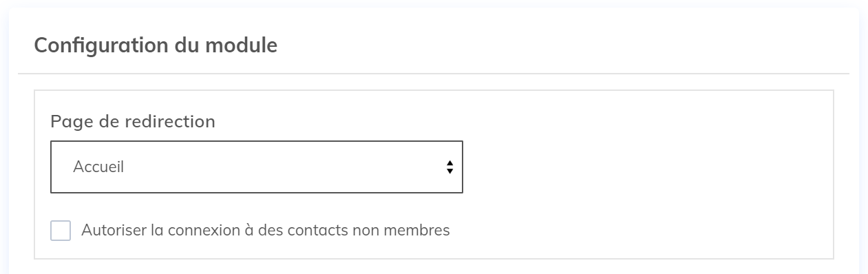Tick the box for non-member contact login

[x=61, y=231]
